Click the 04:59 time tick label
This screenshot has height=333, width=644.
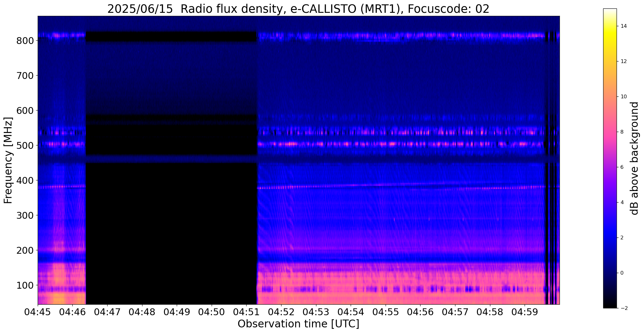click(525, 312)
